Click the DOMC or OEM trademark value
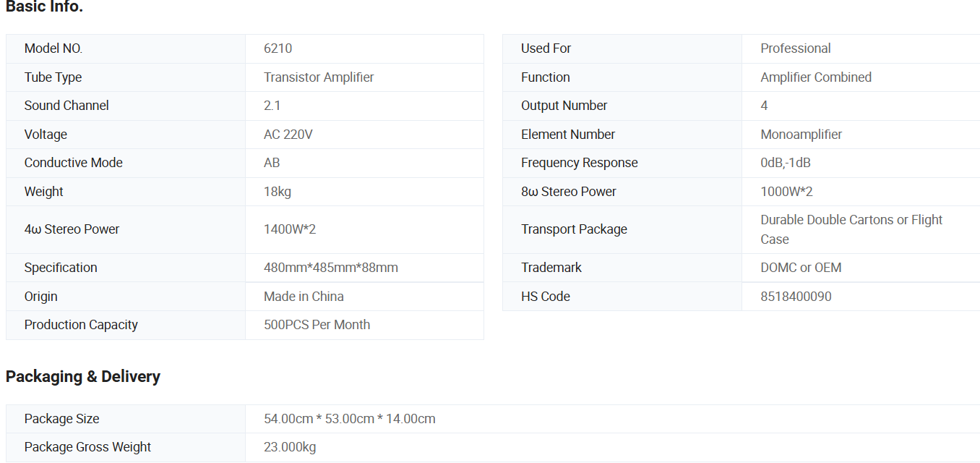This screenshot has width=980, height=463. (x=801, y=268)
